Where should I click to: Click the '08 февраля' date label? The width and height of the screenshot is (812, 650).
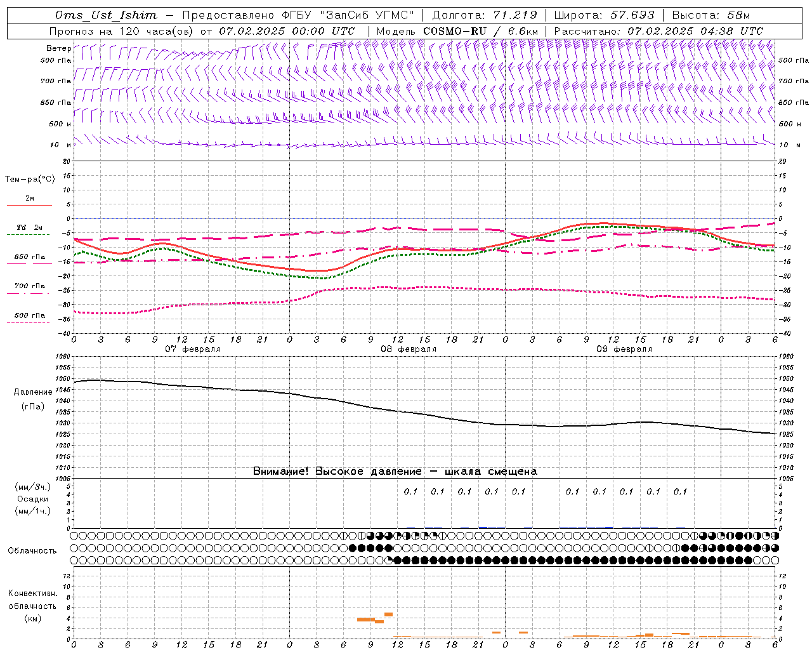(409, 349)
